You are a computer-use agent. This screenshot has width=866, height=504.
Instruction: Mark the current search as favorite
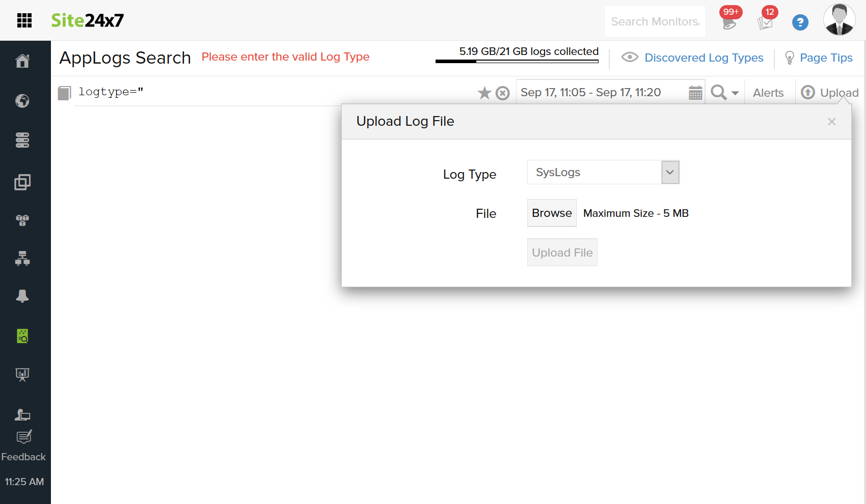click(484, 93)
